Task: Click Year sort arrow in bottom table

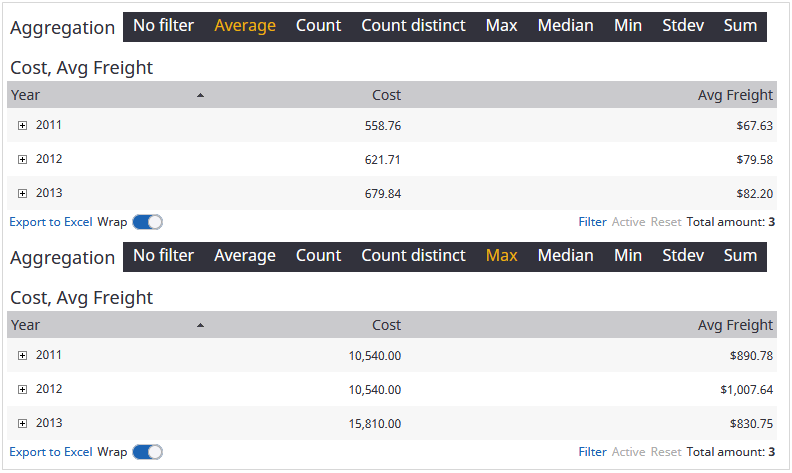Action: click(200, 326)
